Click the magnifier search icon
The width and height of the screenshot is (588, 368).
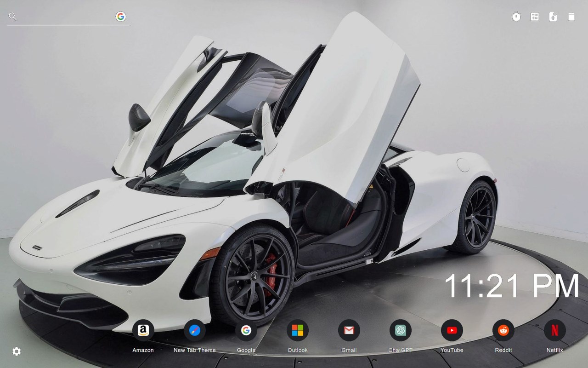point(12,17)
